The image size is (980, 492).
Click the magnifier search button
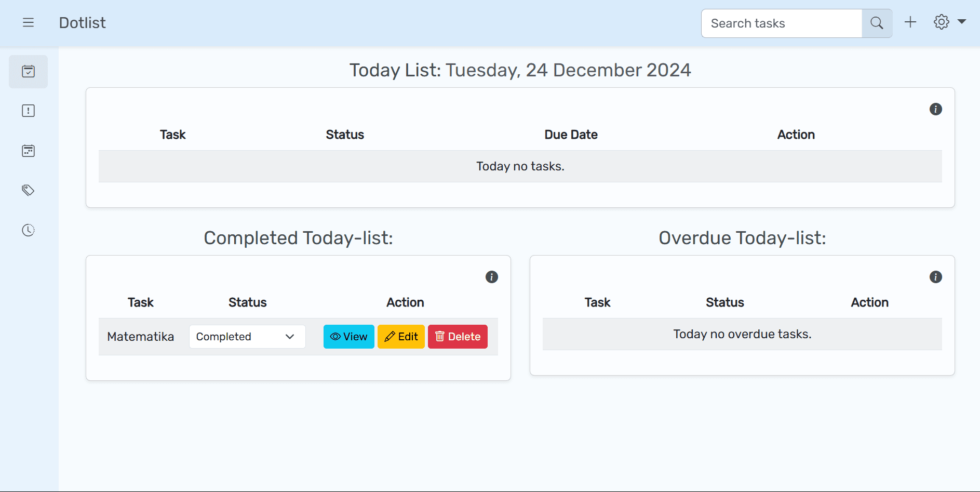click(x=877, y=23)
